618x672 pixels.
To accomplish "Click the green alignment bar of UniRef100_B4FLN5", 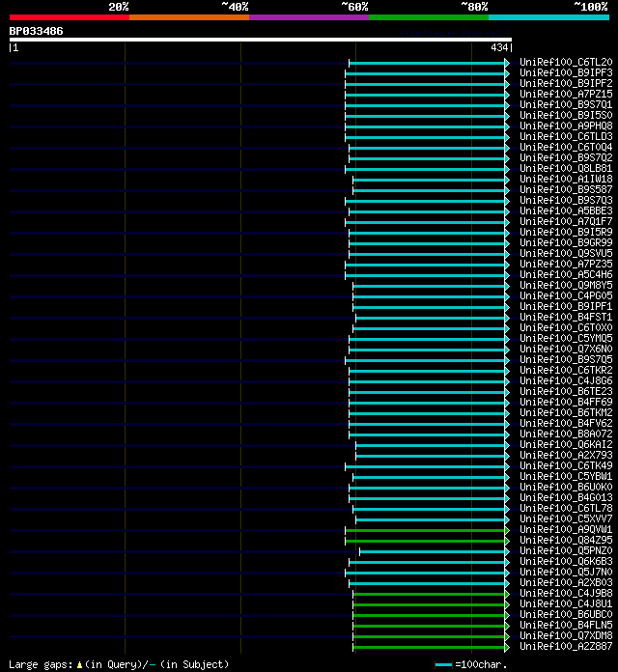I will tap(430, 627).
